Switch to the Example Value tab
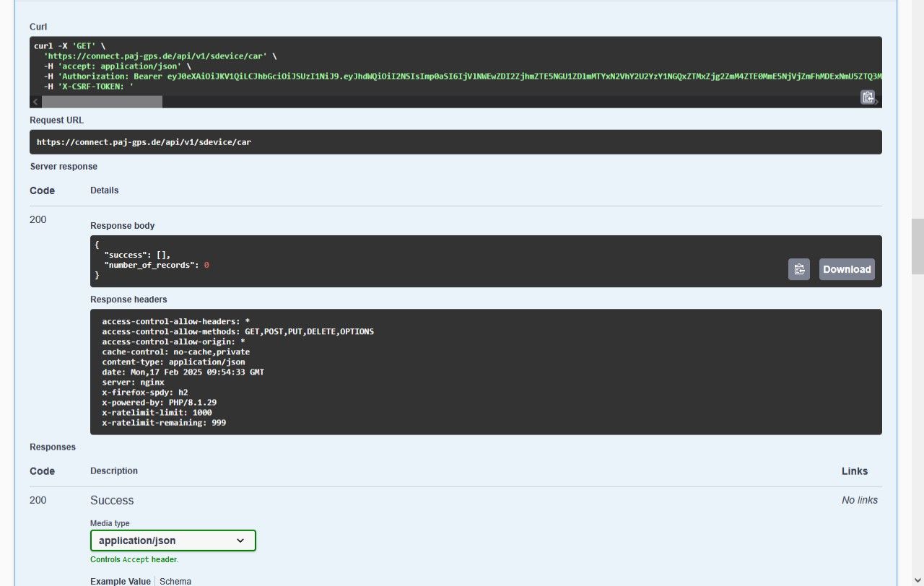The image size is (924, 586). click(x=121, y=581)
